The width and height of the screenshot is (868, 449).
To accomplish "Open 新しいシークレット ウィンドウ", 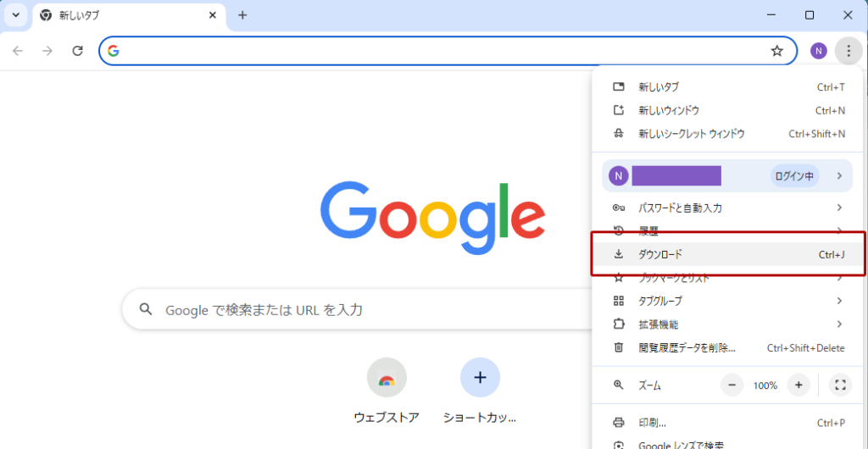I will click(x=727, y=134).
